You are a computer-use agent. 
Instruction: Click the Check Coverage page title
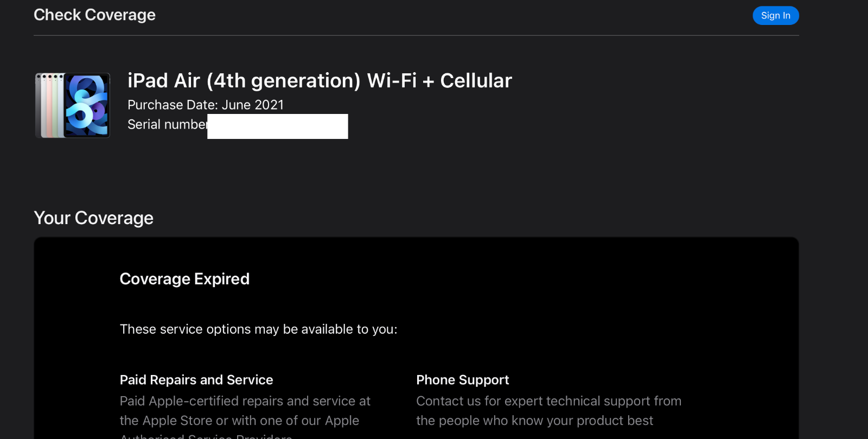click(x=94, y=15)
